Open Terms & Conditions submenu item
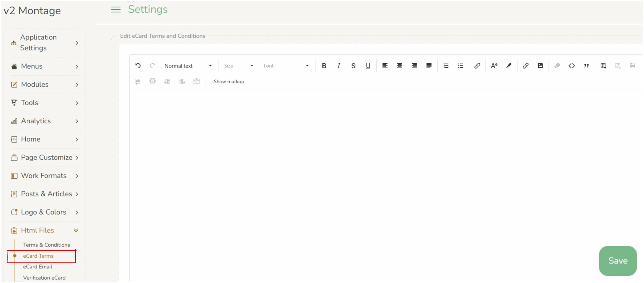 47,245
